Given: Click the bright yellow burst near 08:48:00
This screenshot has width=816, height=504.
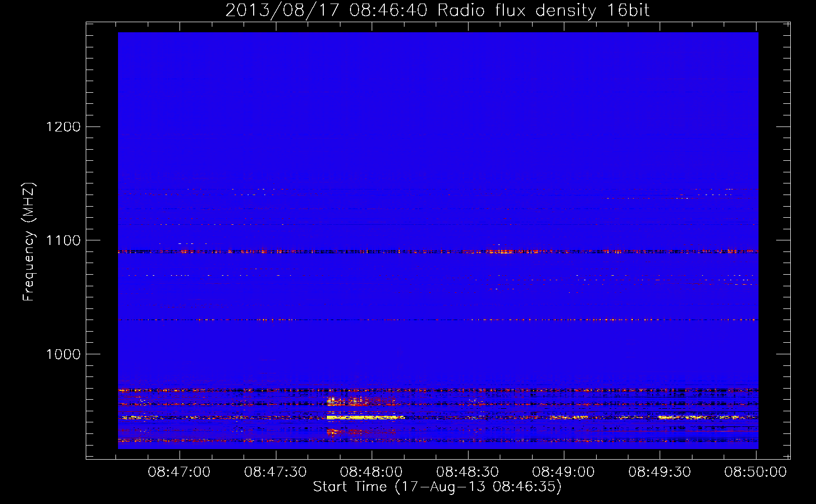Looking at the screenshot, I should pyautogui.click(x=365, y=417).
